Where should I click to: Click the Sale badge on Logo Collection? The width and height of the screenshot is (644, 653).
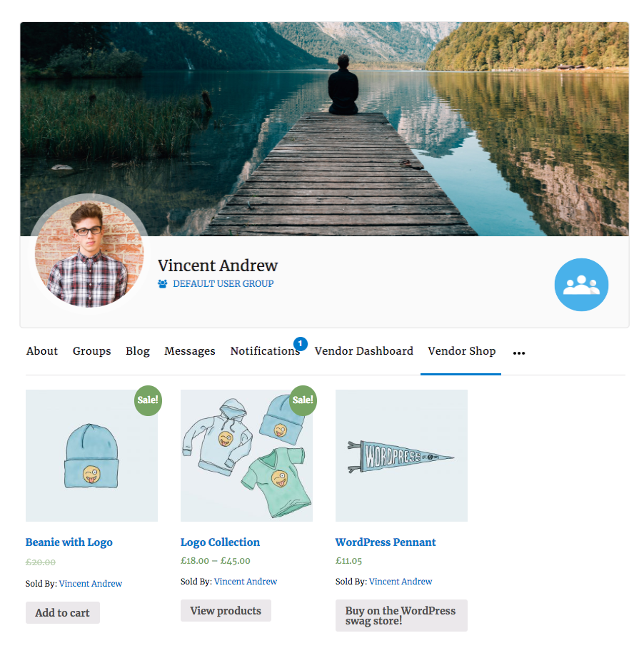303,400
